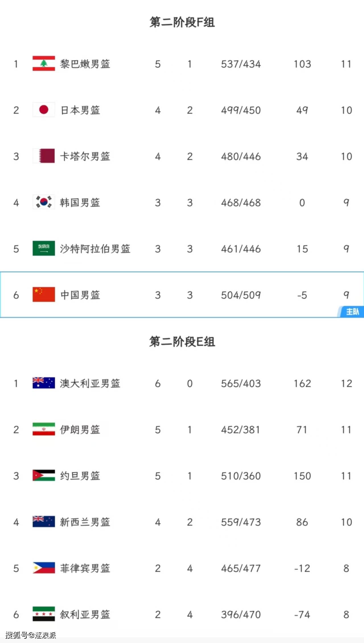The image size is (364, 643).
Task: Click the Qatar flag icon
Action: click(x=44, y=156)
